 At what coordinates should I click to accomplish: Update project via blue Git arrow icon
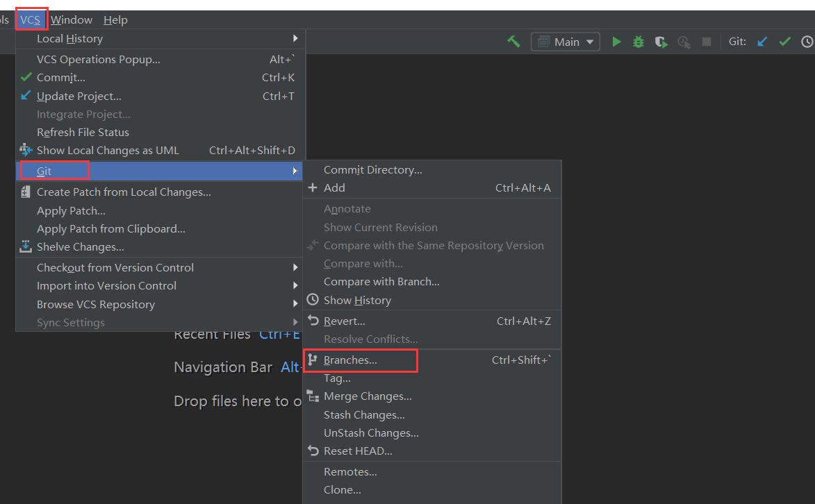(x=762, y=42)
